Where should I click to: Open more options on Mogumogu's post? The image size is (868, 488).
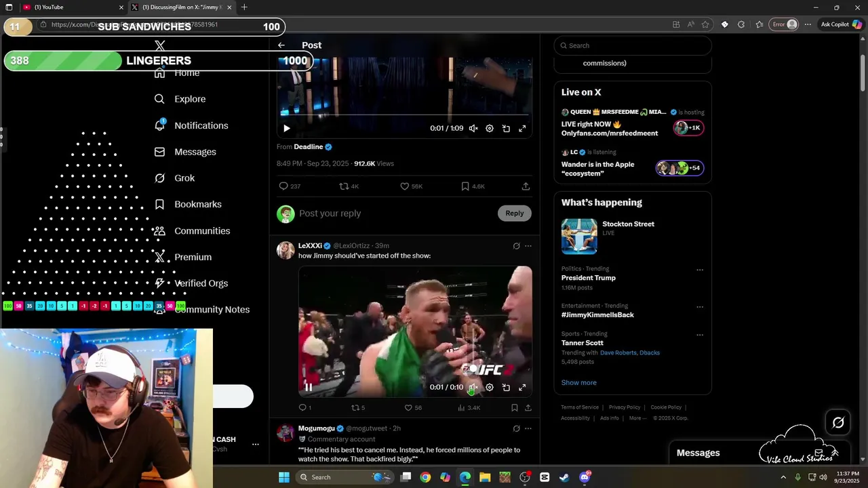pos(528,428)
